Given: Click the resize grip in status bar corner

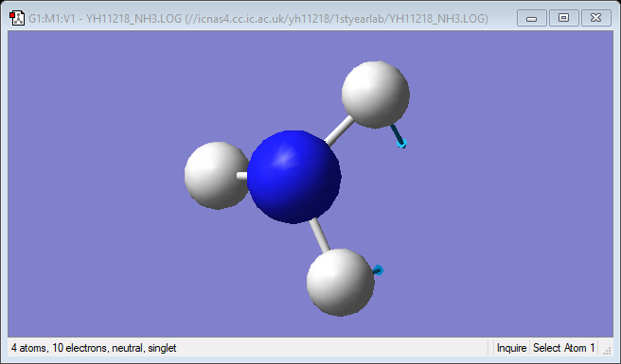Looking at the screenshot, I should click(607, 351).
